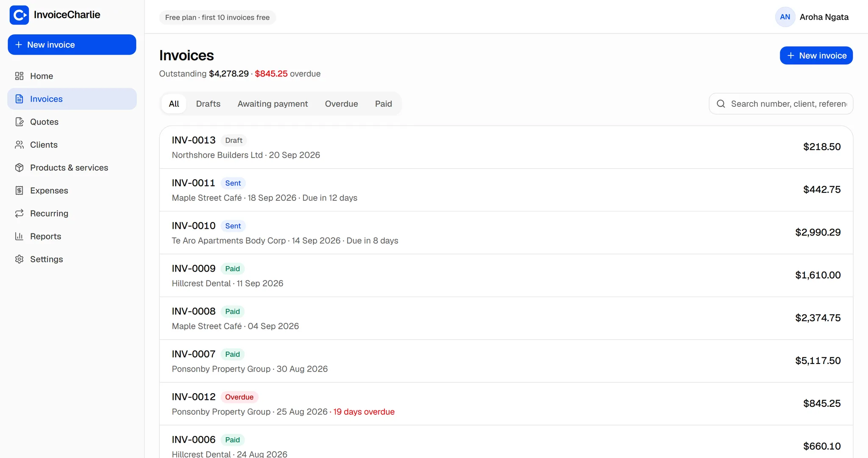Open invoice INV-0007 Ponsonby Property Group
Screen dimensions: 868x458
506,361
